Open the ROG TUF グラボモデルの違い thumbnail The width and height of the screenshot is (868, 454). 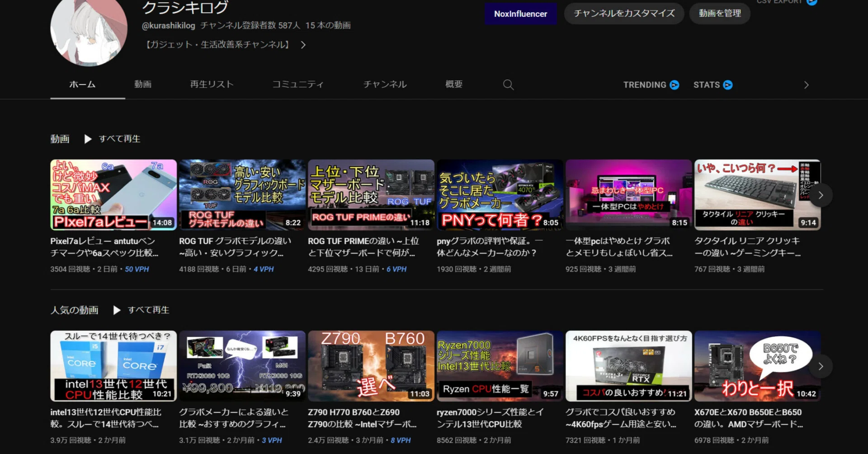pyautogui.click(x=242, y=195)
